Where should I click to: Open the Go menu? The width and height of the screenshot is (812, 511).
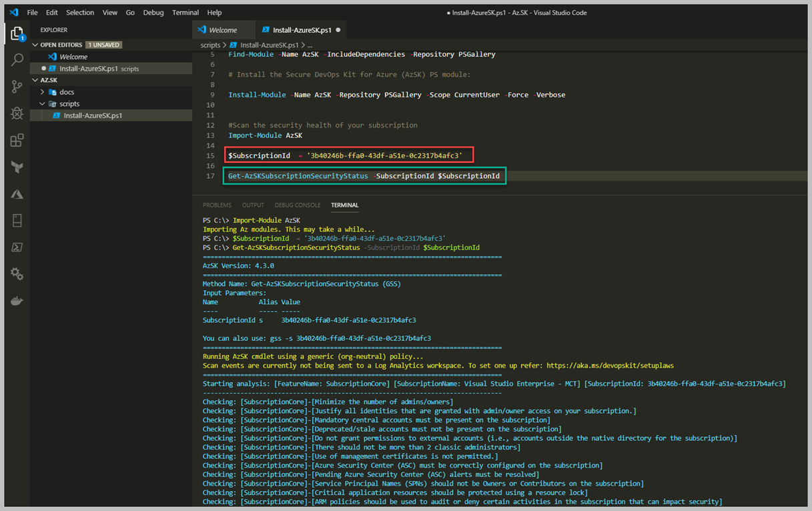[130, 13]
